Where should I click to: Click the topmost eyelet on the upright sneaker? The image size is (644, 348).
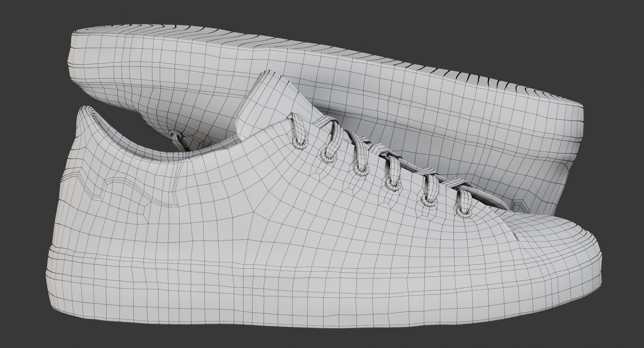tap(300, 142)
